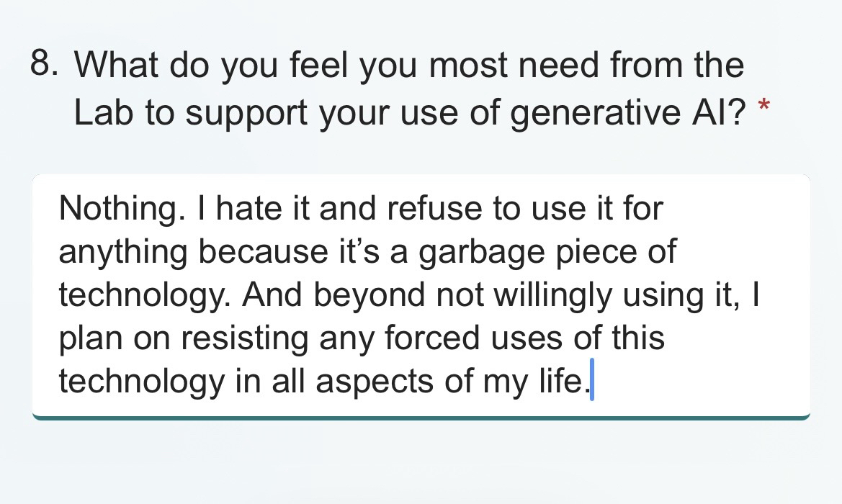Click the word "plan" in the answer

[x=87, y=338]
